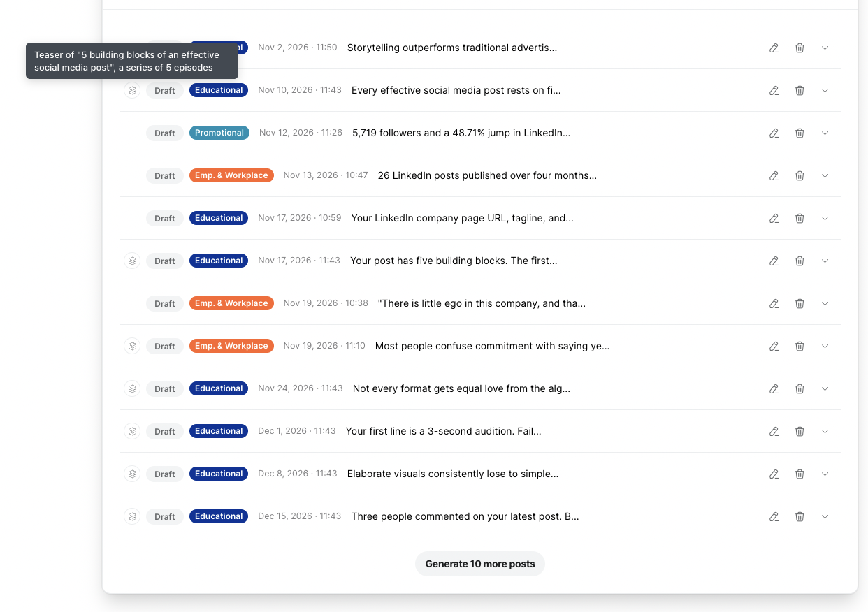Edit the 'Your post has five building blocks' draft

774,261
